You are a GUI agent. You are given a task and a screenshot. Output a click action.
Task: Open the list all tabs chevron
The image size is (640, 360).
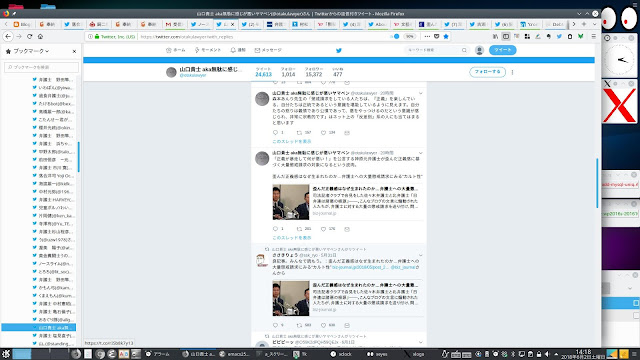pyautogui.click(x=594, y=24)
